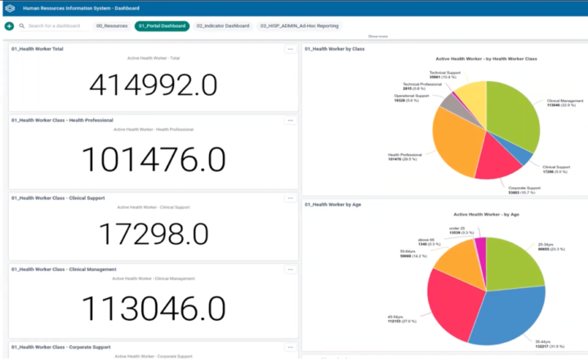The height and width of the screenshot is (364, 588).
Task: Select the 01_Portal Dashboard chip
Action: click(163, 26)
